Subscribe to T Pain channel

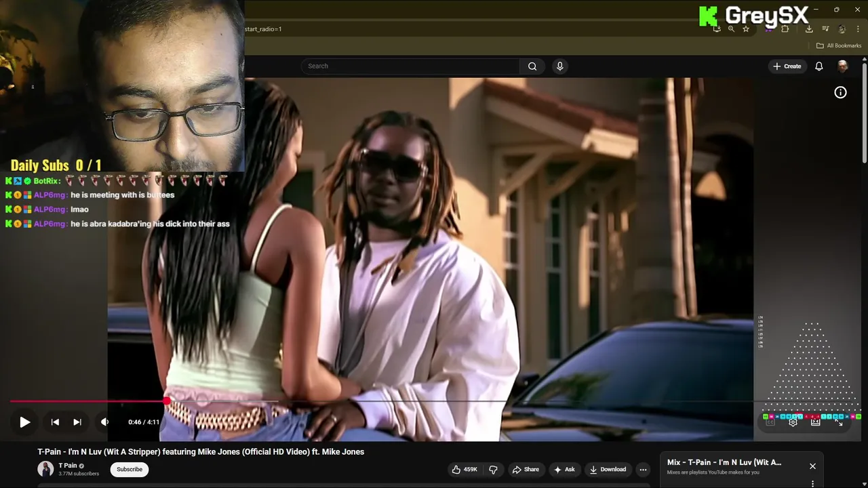pyautogui.click(x=130, y=469)
